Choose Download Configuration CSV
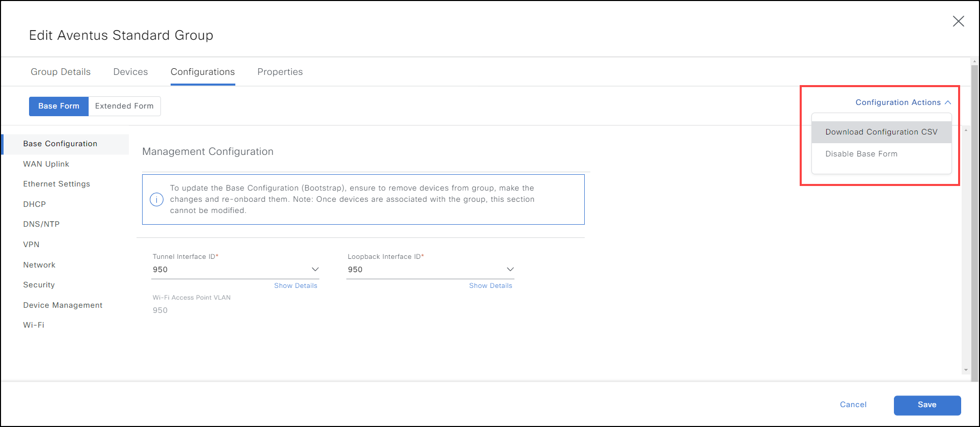 tap(881, 132)
